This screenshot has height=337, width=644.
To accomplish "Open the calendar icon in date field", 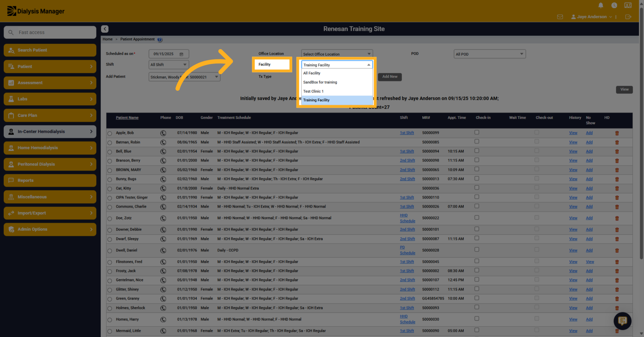I will click(181, 54).
